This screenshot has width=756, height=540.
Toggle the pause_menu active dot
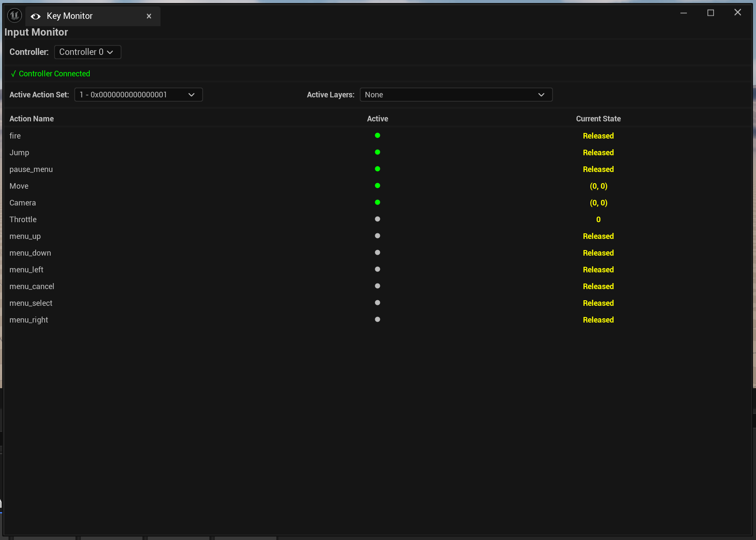tap(377, 169)
